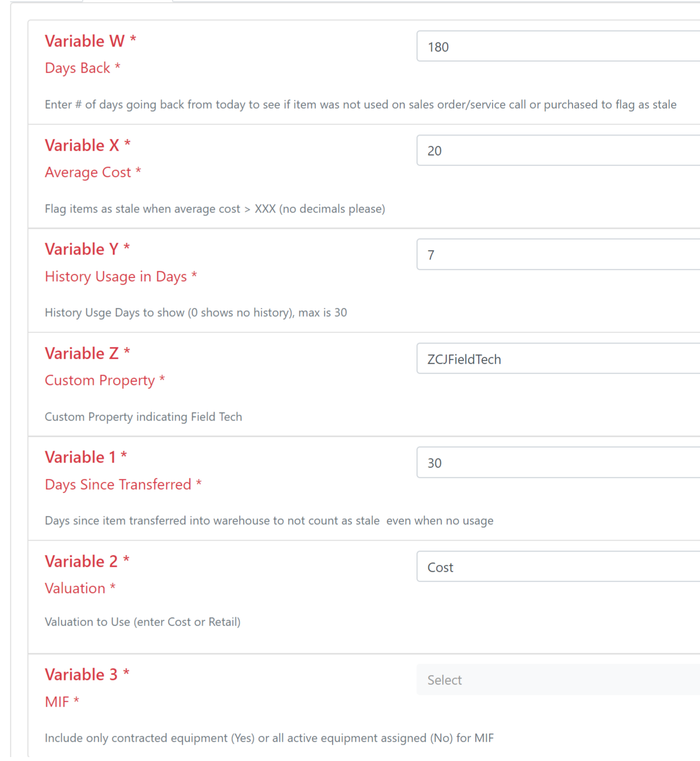Click the Valuation label
The height and width of the screenshot is (761, 700).
80,589
